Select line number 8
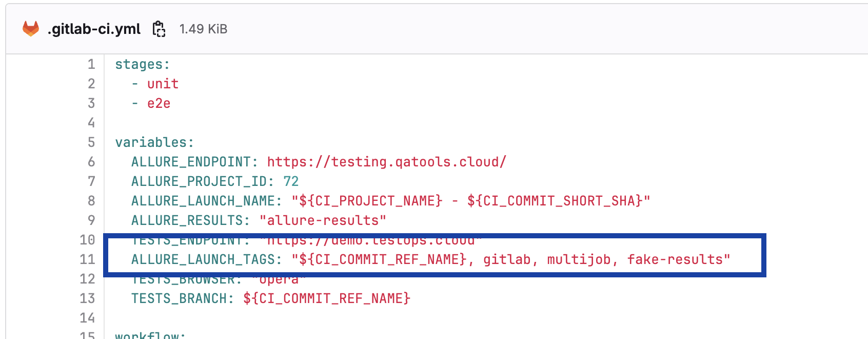The width and height of the screenshot is (868, 339). pos(91,201)
